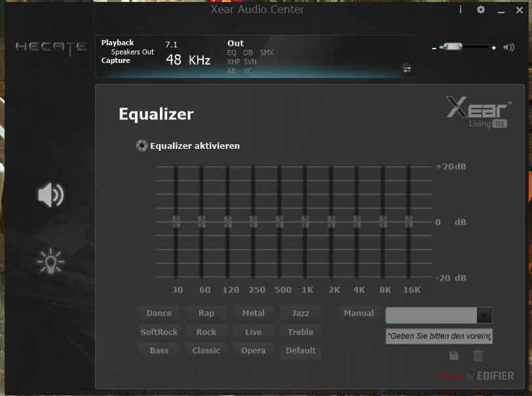Select the Manual preset button
Viewport: 532px width, 396px height.
(358, 313)
